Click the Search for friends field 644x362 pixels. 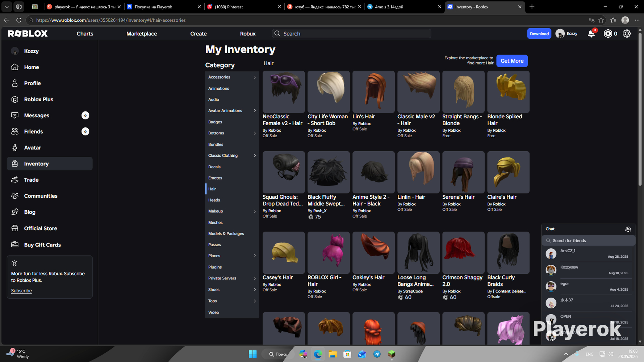click(588, 241)
